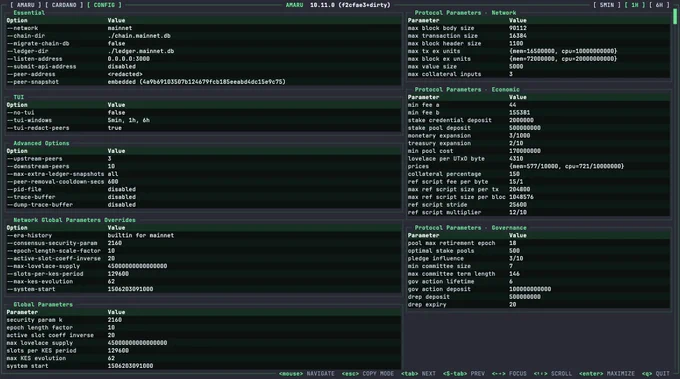The image size is (680, 379).
Task: Select the 'max block body size' row
Action: tap(539, 28)
